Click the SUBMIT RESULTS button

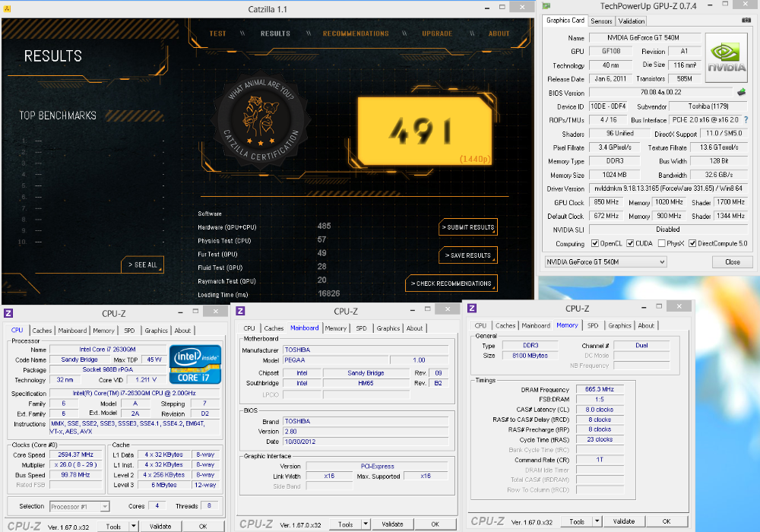pos(467,227)
